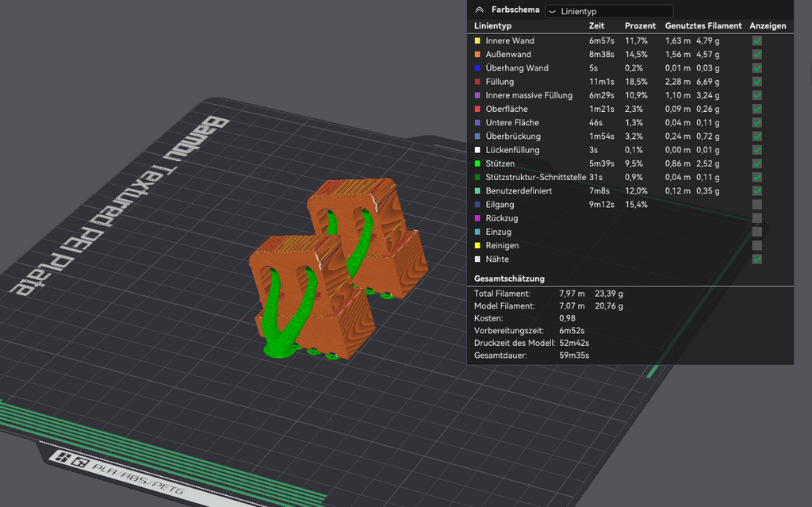Image resolution: width=812 pixels, height=507 pixels.
Task: Click the magenta Rückzug color swatch
Action: click(x=477, y=217)
